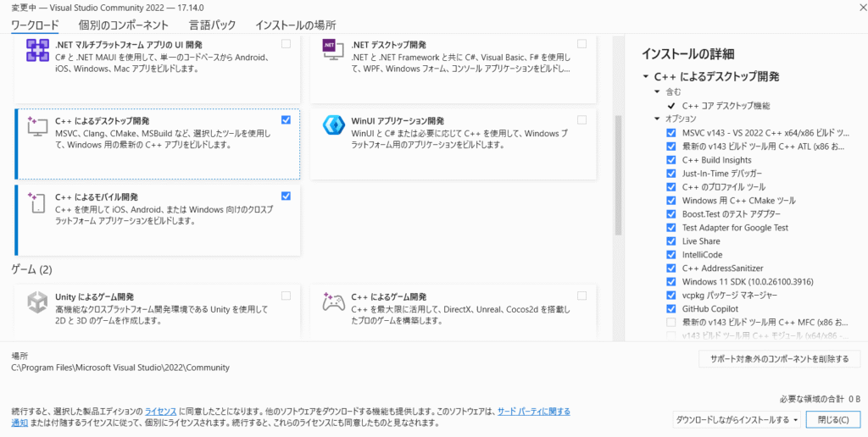Check the WinUI アプリケーション開発 workload checkbox
The height and width of the screenshot is (437, 868).
tap(581, 120)
